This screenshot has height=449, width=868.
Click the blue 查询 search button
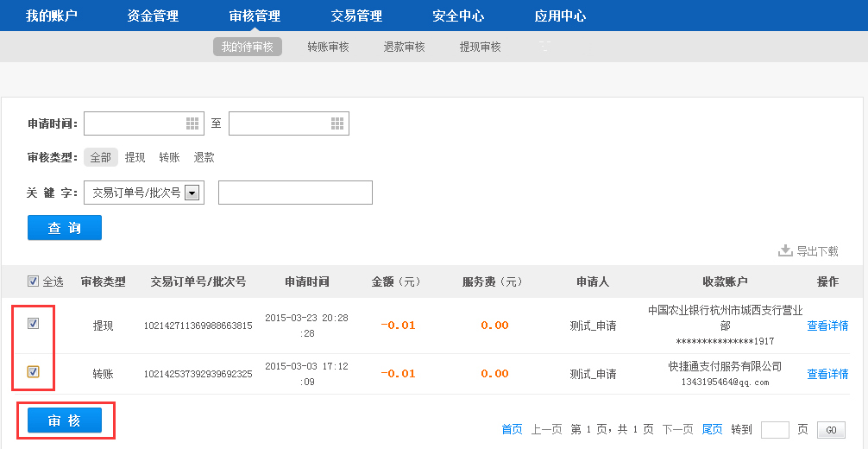click(x=65, y=228)
